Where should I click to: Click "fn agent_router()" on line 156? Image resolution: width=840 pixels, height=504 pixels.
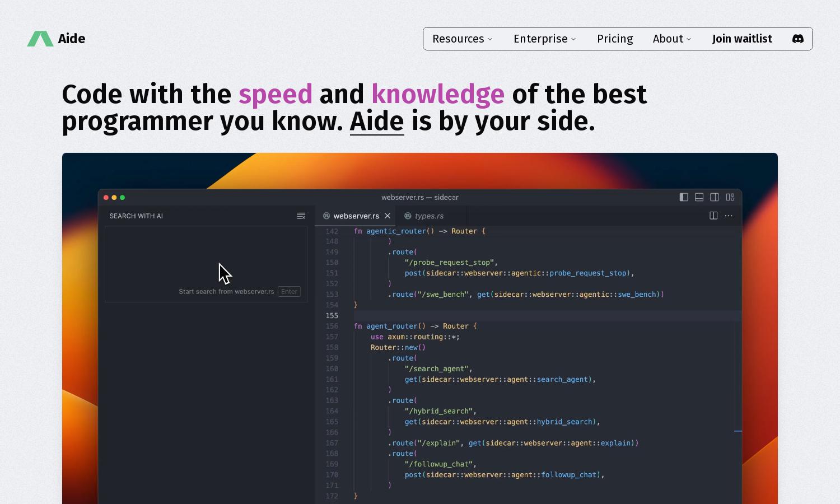click(x=390, y=326)
